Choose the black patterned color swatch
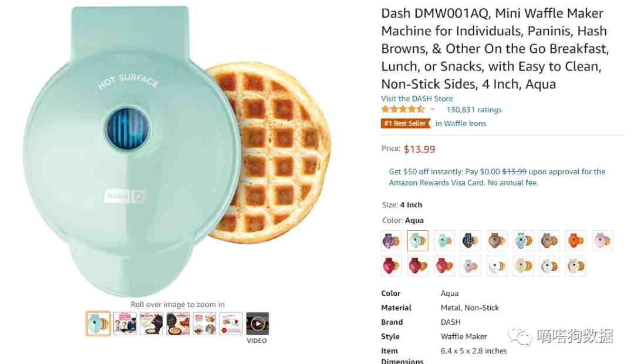The height and width of the screenshot is (364, 634). pyautogui.click(x=470, y=241)
